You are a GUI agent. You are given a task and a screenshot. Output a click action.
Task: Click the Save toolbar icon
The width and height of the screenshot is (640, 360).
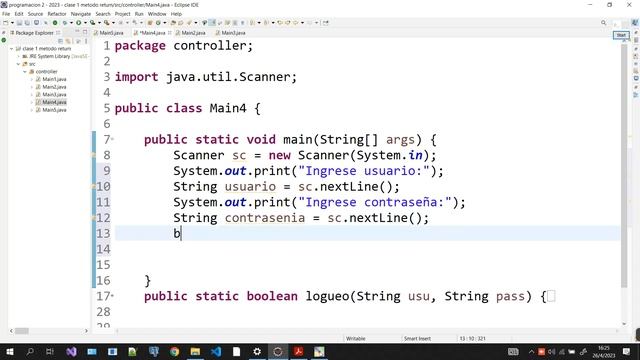[20, 23]
